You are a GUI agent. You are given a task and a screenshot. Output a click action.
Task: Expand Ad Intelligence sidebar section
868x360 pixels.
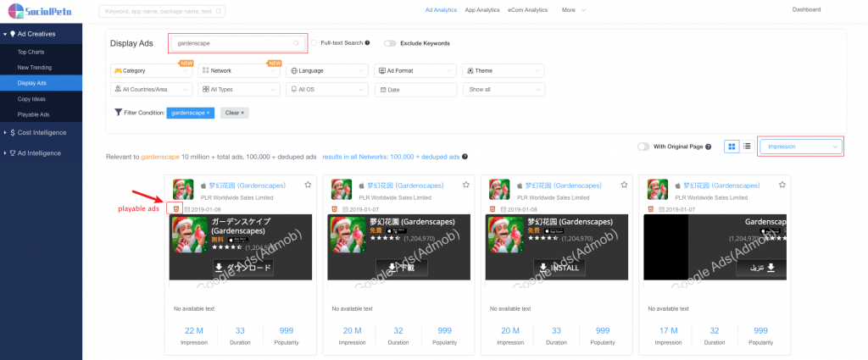coord(41,153)
